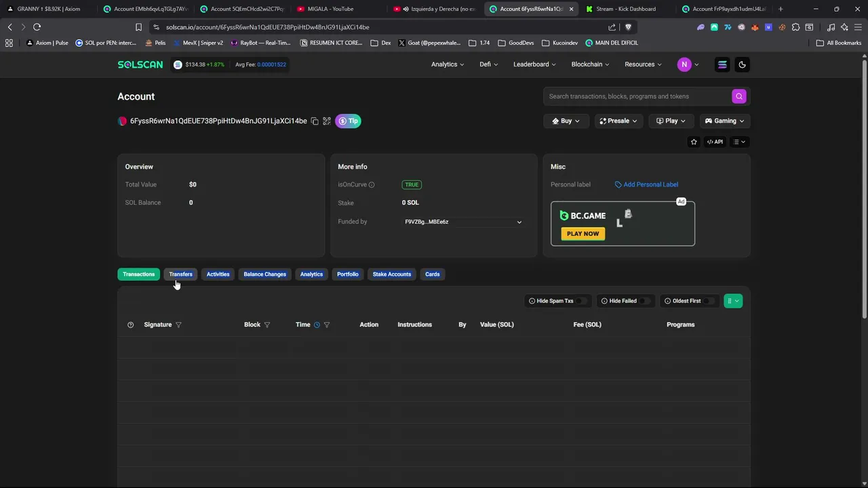Click the Tip button
The image size is (868, 488).
(348, 121)
